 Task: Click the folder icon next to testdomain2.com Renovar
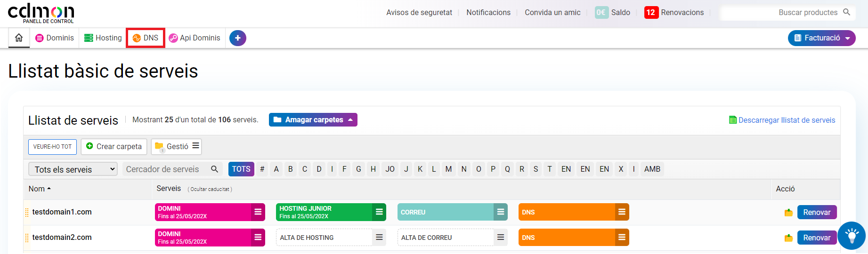[788, 238]
